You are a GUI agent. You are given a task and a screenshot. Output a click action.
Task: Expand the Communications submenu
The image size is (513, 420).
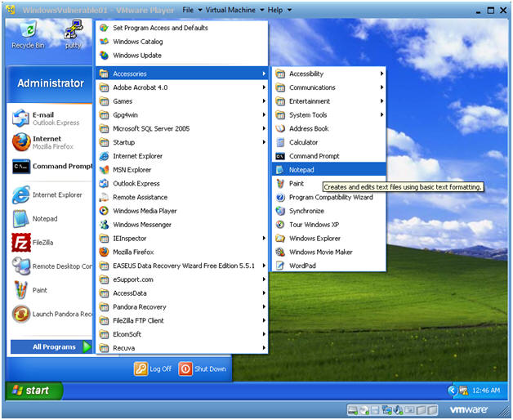[329, 87]
